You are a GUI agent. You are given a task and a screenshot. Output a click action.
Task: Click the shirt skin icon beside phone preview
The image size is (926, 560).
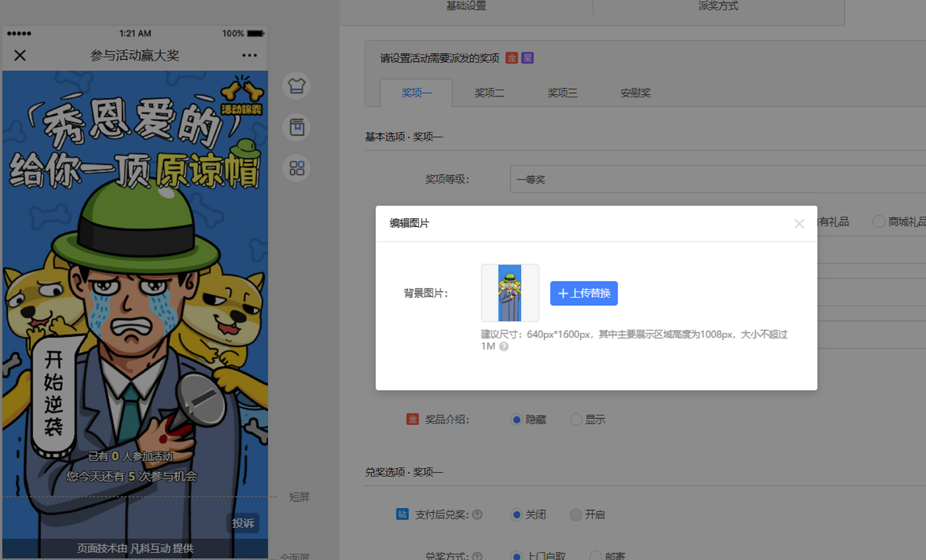[x=296, y=86]
